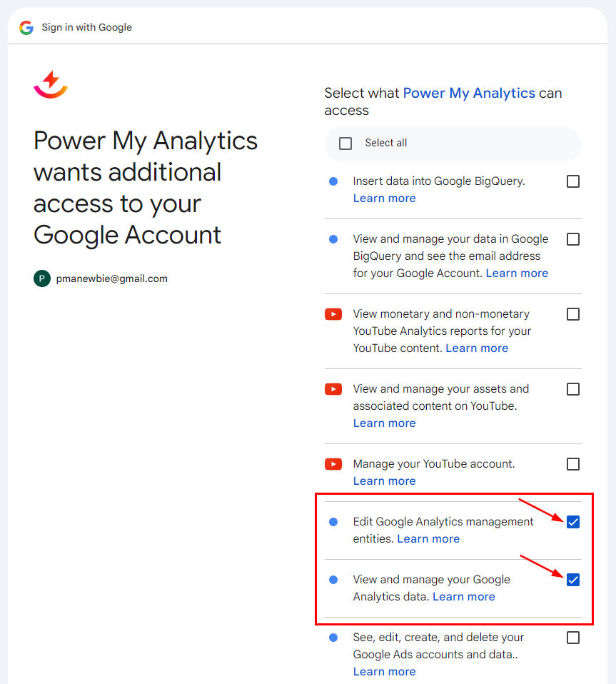Click the pmanewbie@gmail.com account email
This screenshot has height=684, width=616.
click(x=112, y=278)
